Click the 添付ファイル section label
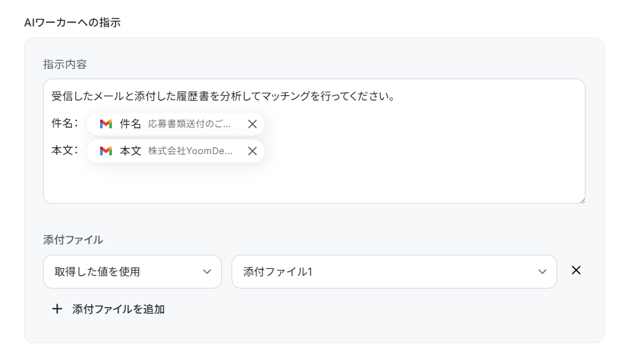This screenshot has width=626, height=364. click(x=73, y=240)
